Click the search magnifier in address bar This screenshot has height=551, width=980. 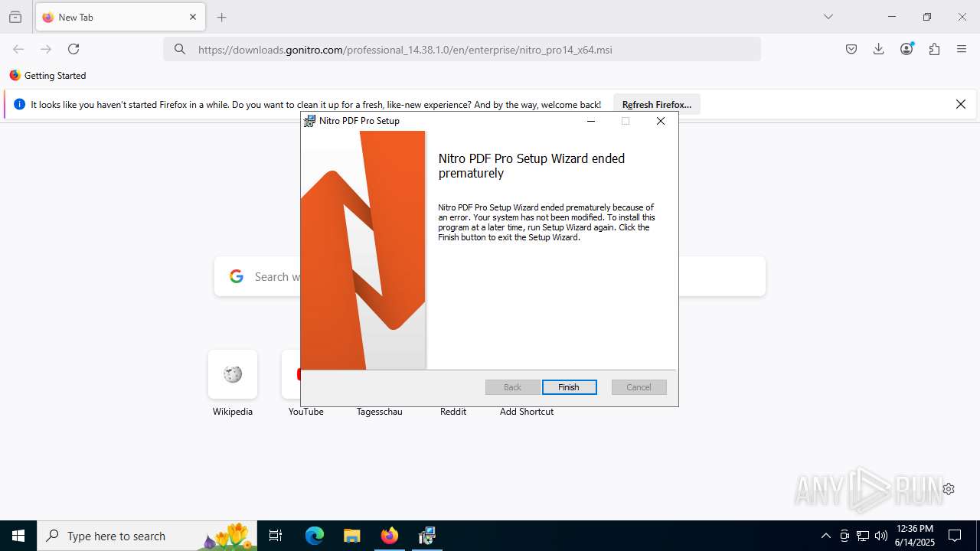click(x=180, y=50)
